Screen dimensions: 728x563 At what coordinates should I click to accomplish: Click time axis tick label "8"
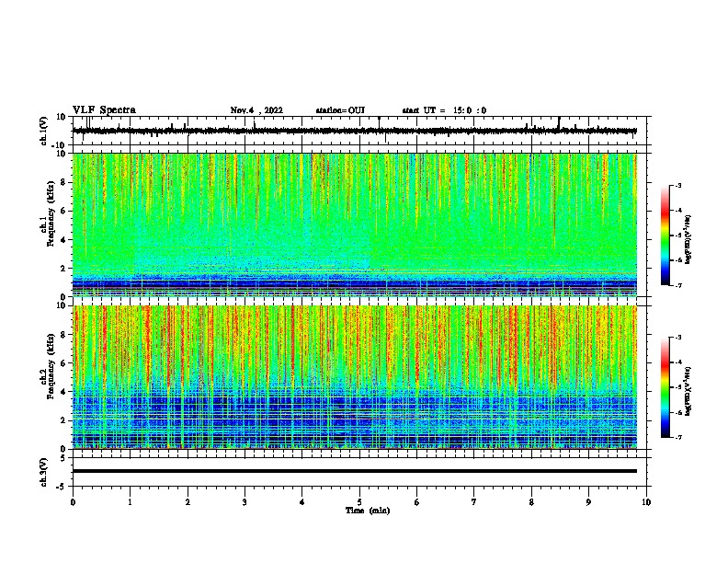(531, 502)
